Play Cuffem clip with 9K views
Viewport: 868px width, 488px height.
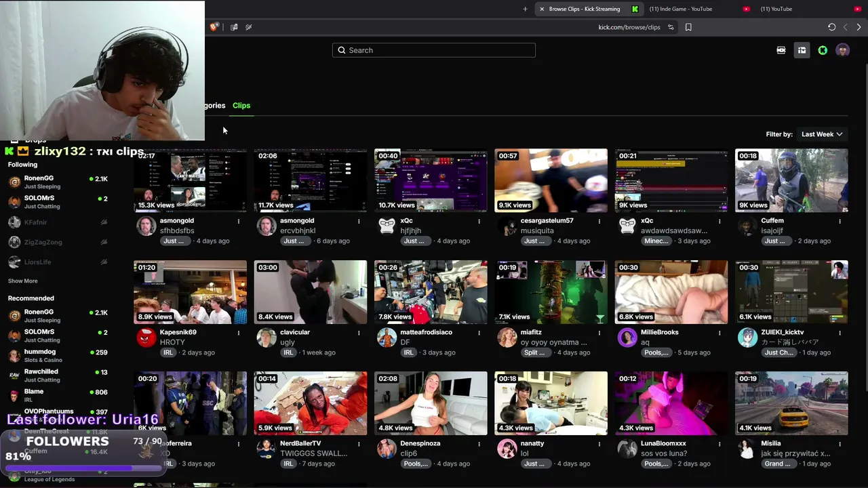point(791,181)
